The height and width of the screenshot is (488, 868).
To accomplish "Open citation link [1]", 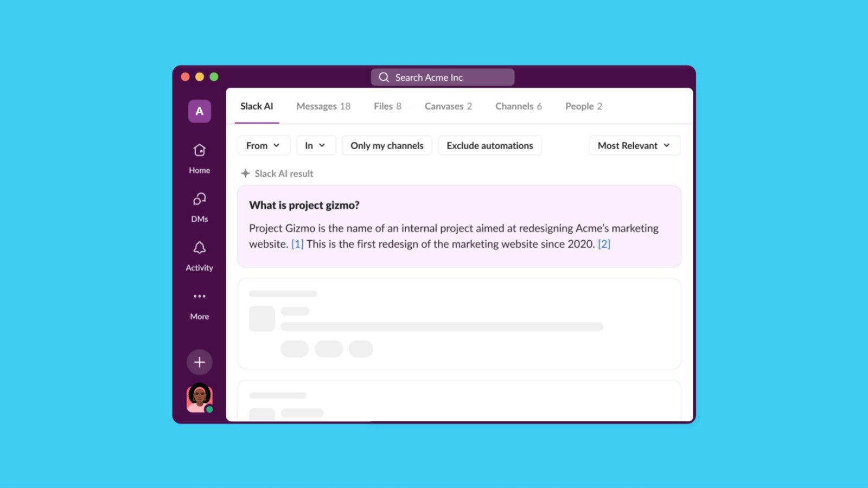I will point(297,244).
